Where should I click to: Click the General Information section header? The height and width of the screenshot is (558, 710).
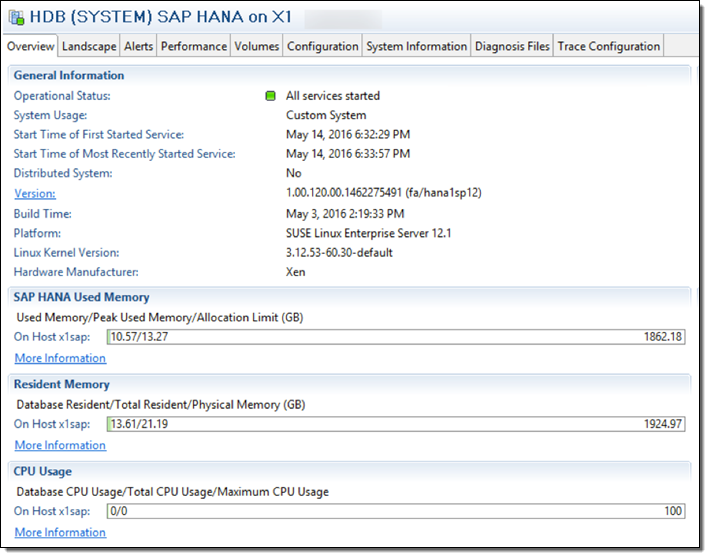pyautogui.click(x=69, y=75)
